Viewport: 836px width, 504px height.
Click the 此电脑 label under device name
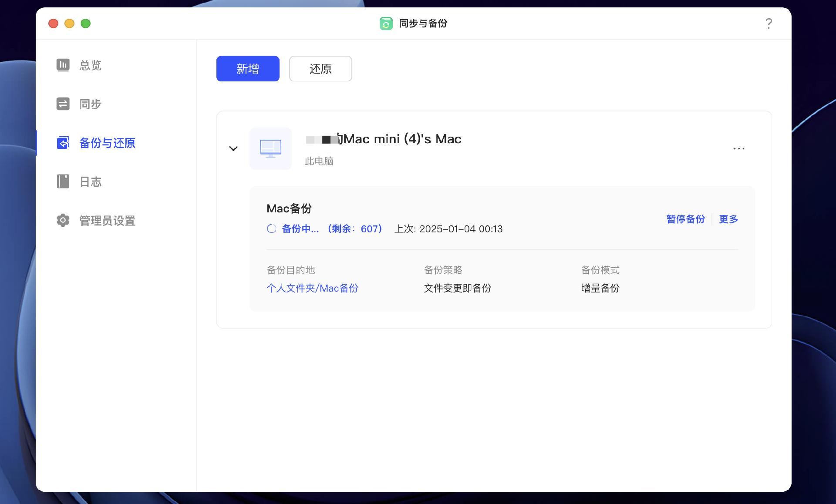click(x=319, y=161)
